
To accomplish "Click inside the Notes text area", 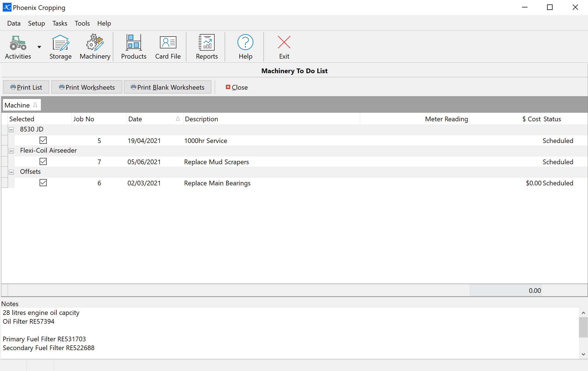I will point(290,333).
